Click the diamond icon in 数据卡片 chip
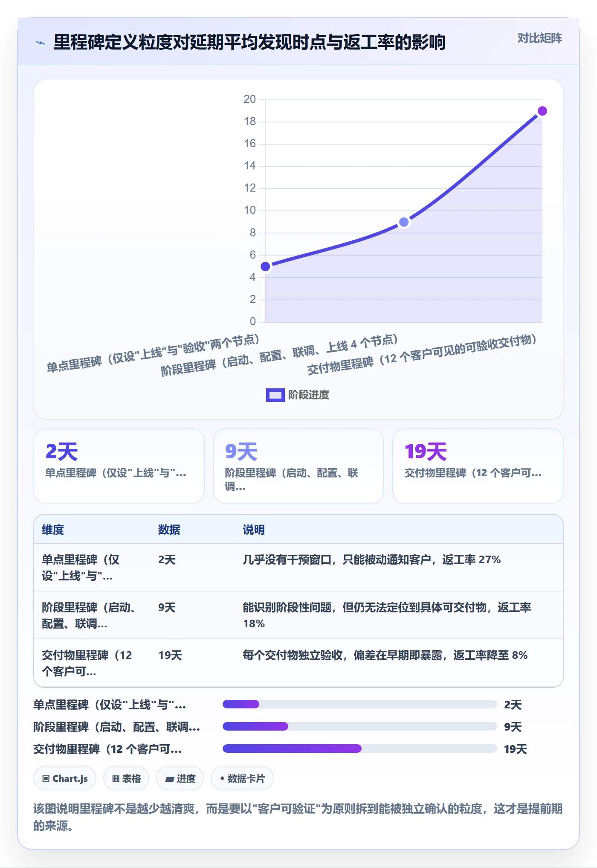The width and height of the screenshot is (597, 868). point(222,778)
